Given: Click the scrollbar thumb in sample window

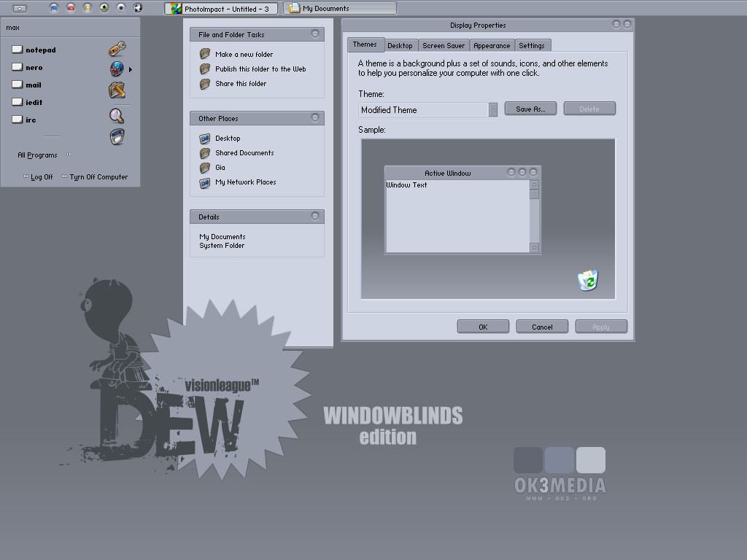Looking at the screenshot, I should [534, 194].
